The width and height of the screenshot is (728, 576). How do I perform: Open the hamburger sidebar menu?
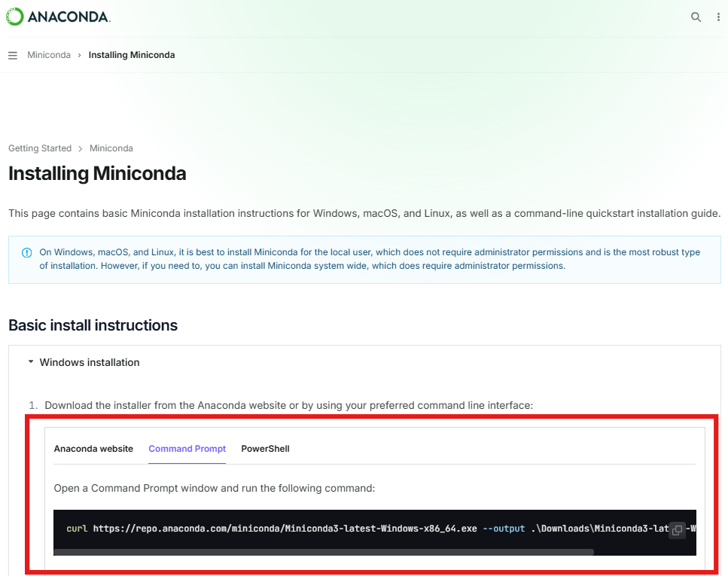[x=13, y=55]
